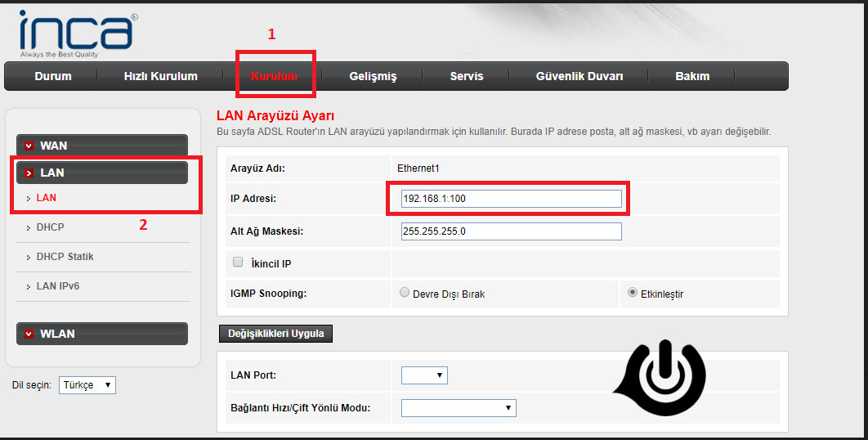Open the Hızlı Kurulum tab
The width and height of the screenshot is (868, 440).
point(160,76)
